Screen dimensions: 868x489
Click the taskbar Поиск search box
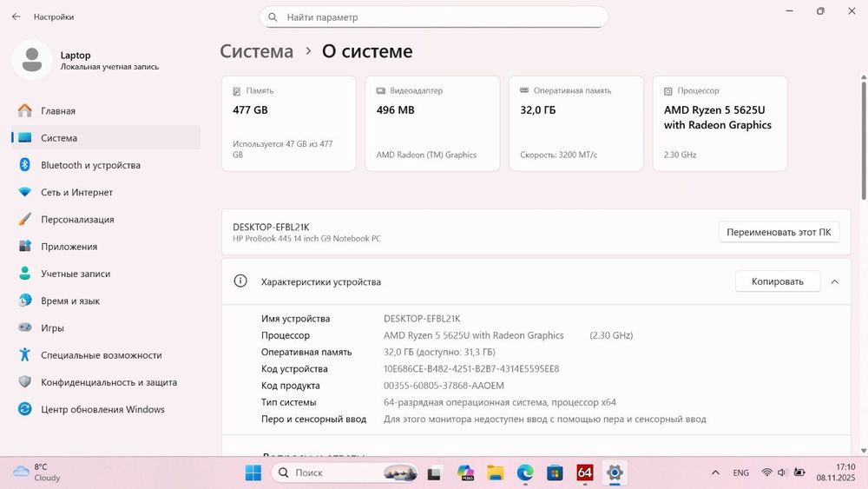click(345, 472)
